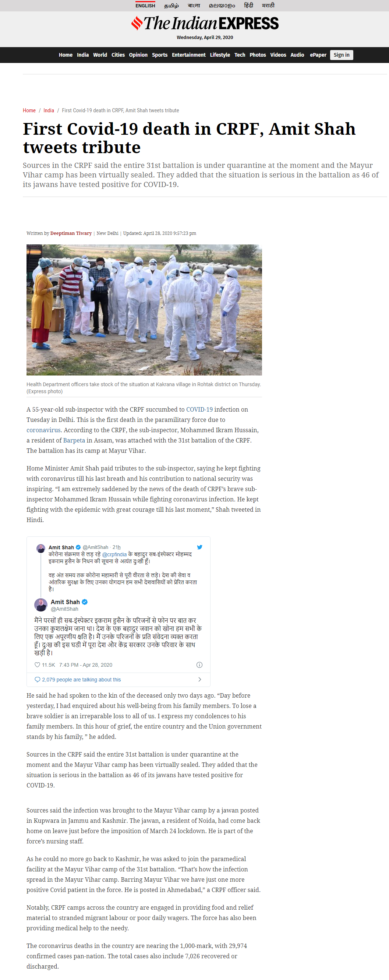Click Amit Shah's large profile avatar
Viewport: 389px width, 980px height.
pos(41,604)
